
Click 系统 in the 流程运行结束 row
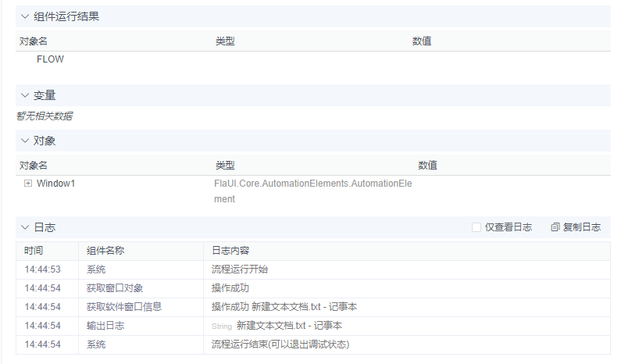(96, 344)
